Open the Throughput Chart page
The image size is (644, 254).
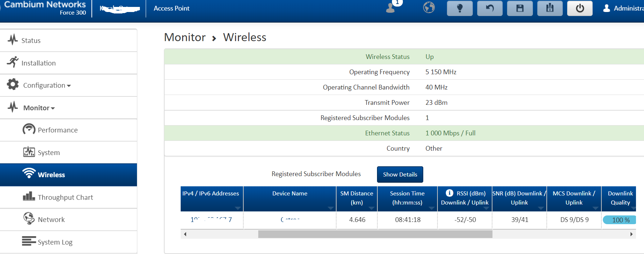(x=65, y=198)
